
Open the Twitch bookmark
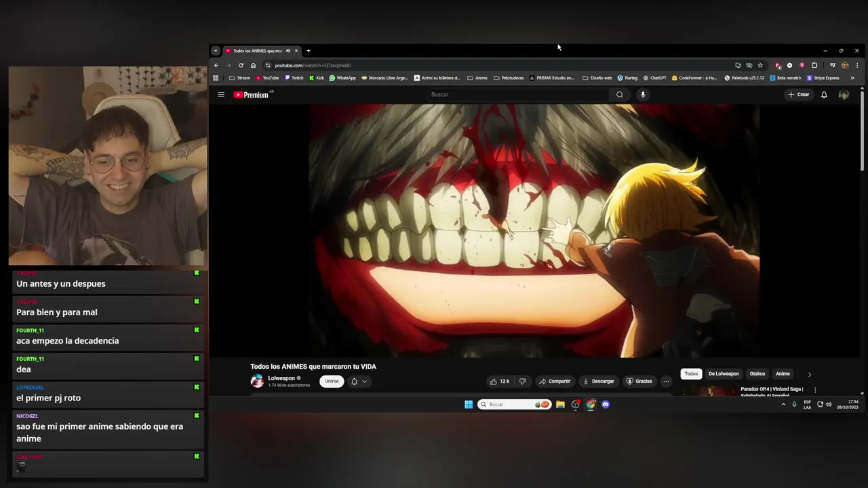(294, 78)
